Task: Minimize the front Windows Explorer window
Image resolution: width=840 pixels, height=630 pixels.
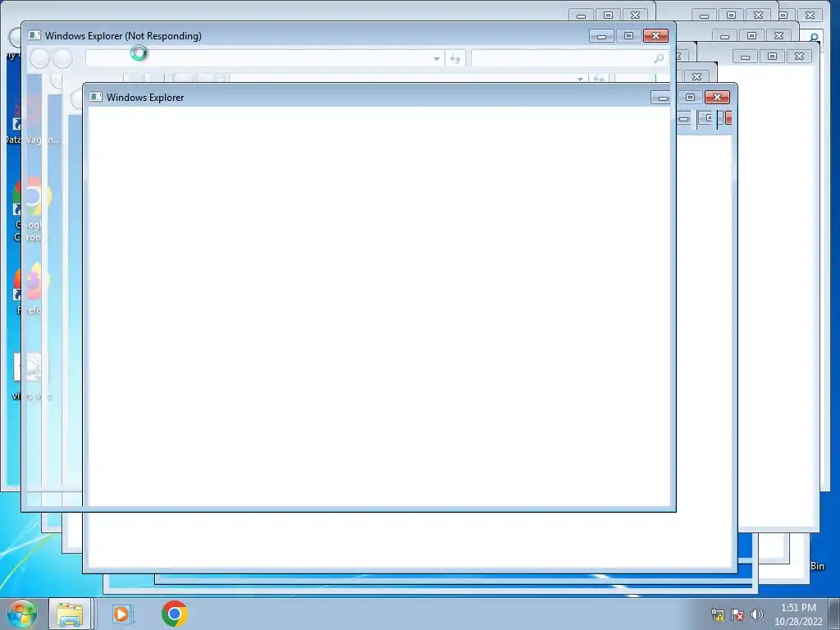Action: [663, 98]
